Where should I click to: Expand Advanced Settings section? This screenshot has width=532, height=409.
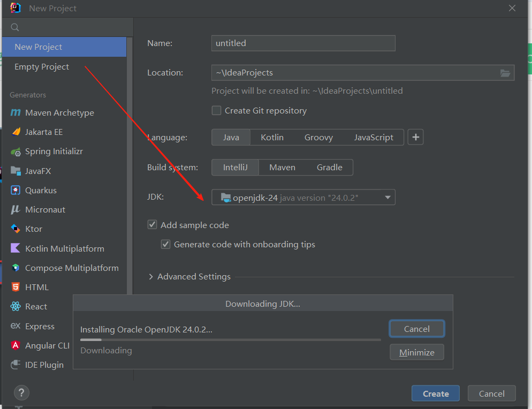(x=151, y=277)
